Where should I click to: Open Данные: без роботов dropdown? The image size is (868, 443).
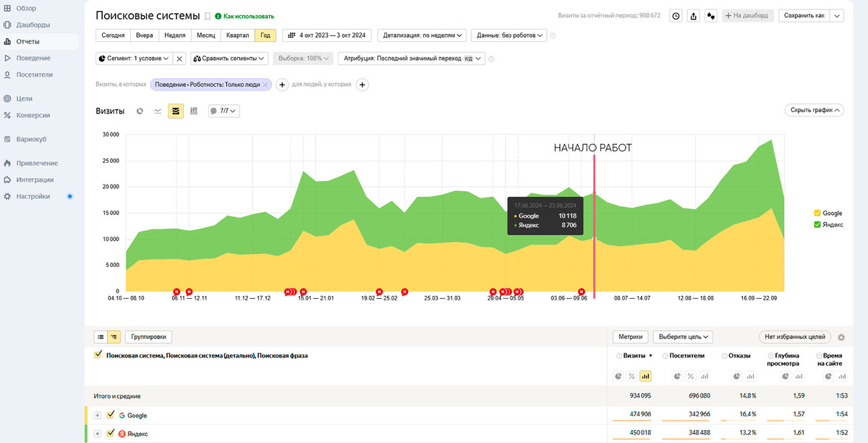509,35
